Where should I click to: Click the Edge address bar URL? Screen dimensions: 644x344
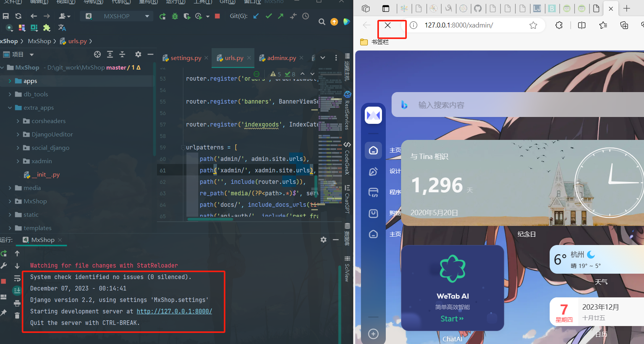click(x=459, y=25)
